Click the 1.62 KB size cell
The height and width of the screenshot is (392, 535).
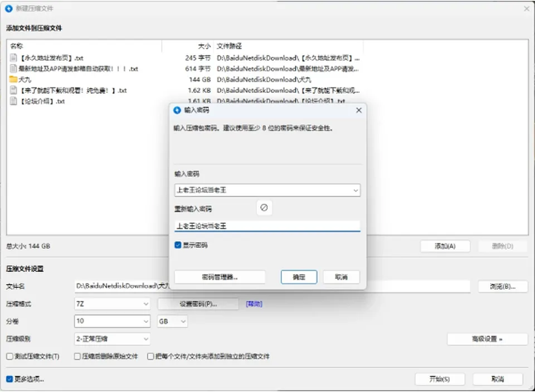click(x=200, y=90)
